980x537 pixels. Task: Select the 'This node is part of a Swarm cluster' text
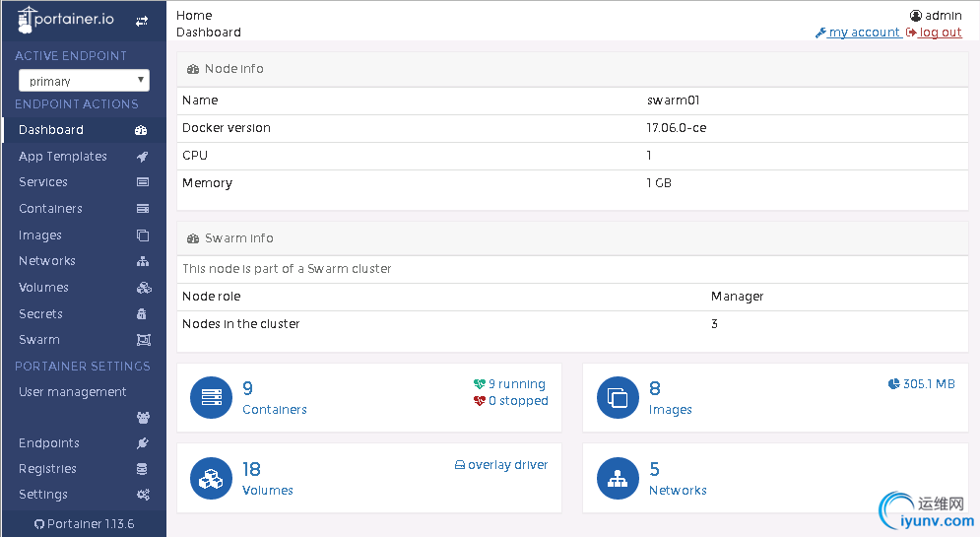(x=287, y=269)
